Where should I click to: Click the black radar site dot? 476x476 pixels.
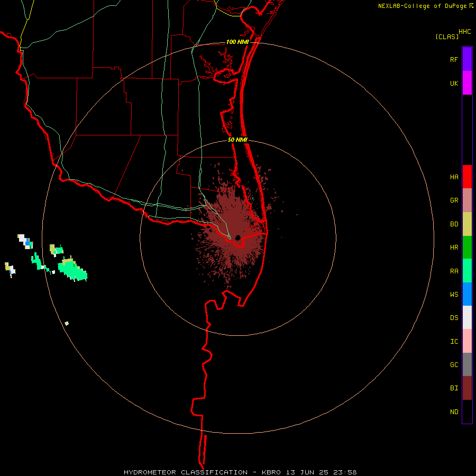[x=237, y=237]
